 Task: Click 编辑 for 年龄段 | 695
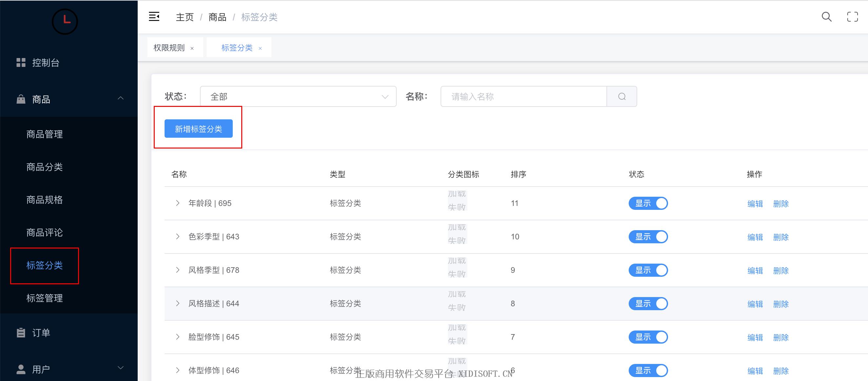click(755, 204)
